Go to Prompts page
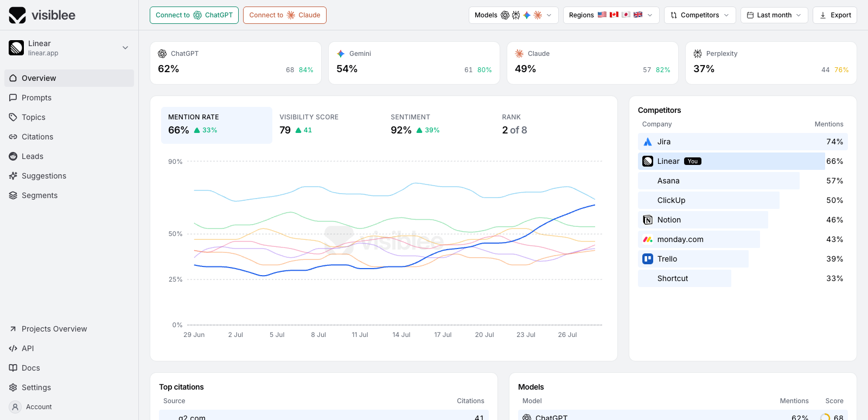This screenshot has width=868, height=420. (x=69, y=98)
